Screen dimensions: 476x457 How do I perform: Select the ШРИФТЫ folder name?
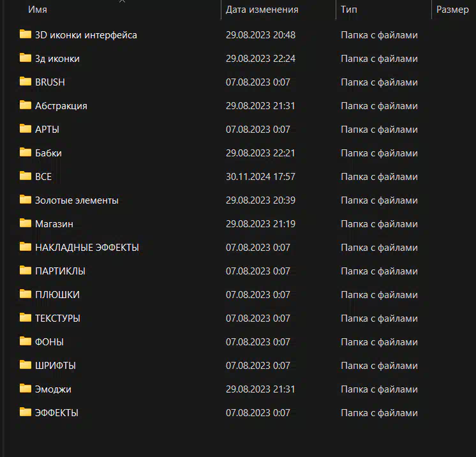(x=56, y=366)
